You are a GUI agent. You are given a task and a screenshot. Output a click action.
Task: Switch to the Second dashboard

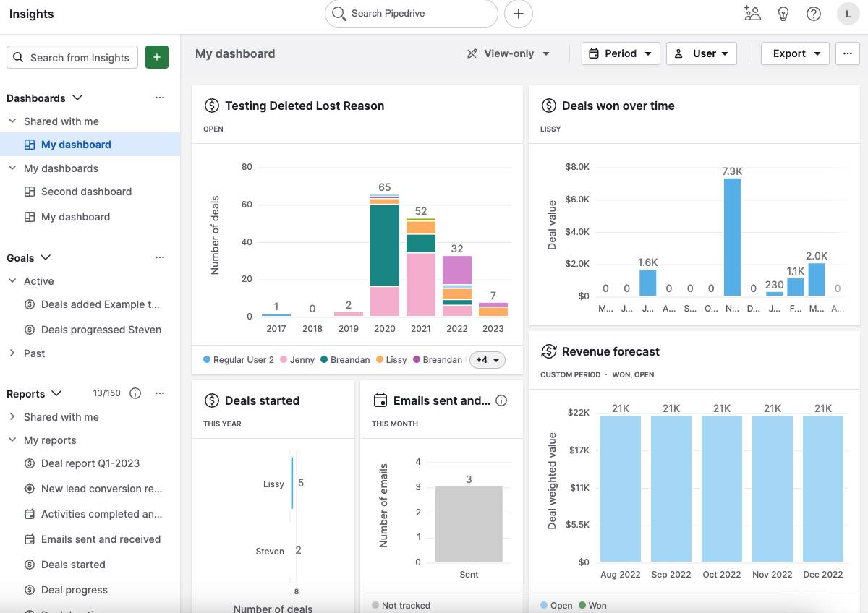coord(86,192)
